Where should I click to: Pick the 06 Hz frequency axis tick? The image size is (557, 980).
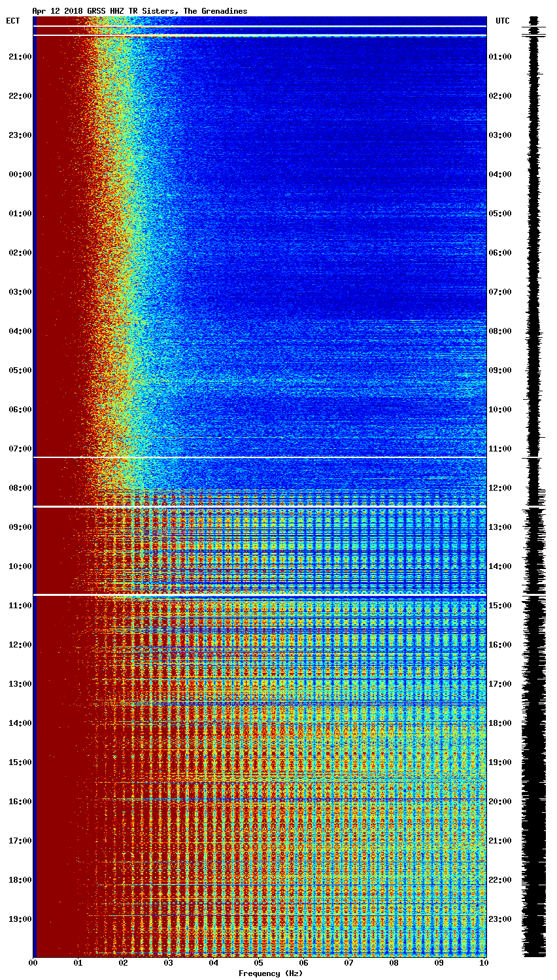303,963
